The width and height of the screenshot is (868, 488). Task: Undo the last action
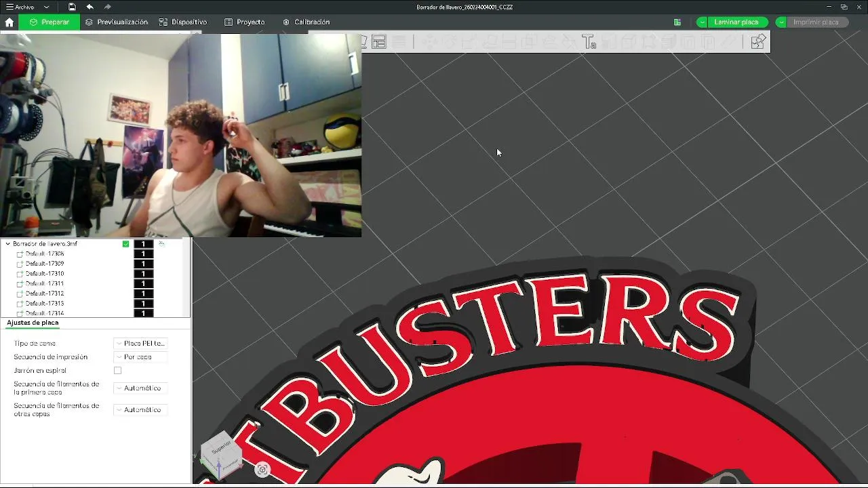click(x=90, y=7)
